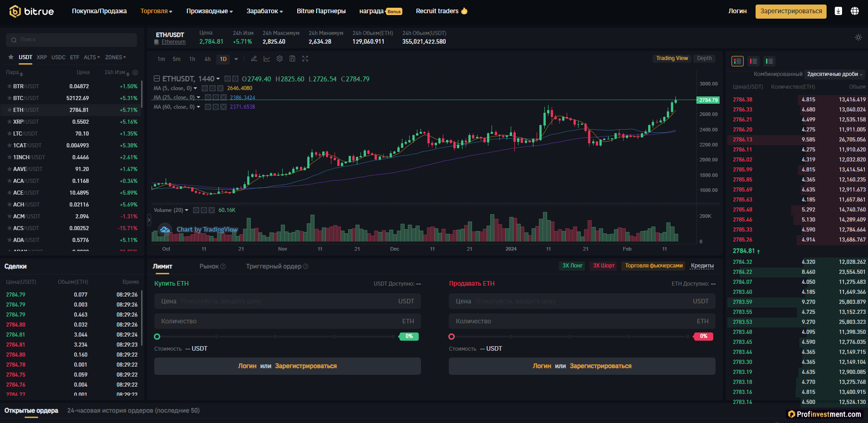The height and width of the screenshot is (423, 868).
Task: Open settings gear for MA 25 indicator
Action: coord(215,97)
